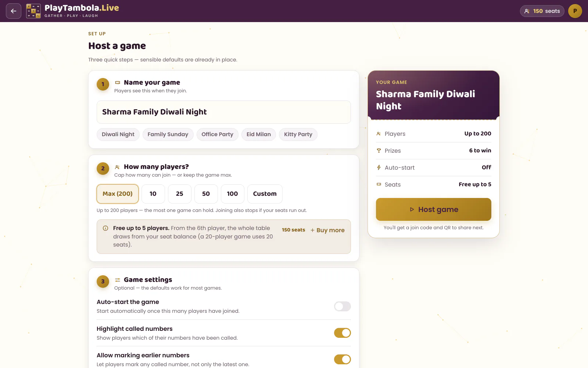This screenshot has height=368, width=588.
Task: Set player cap to 100
Action: (233, 194)
